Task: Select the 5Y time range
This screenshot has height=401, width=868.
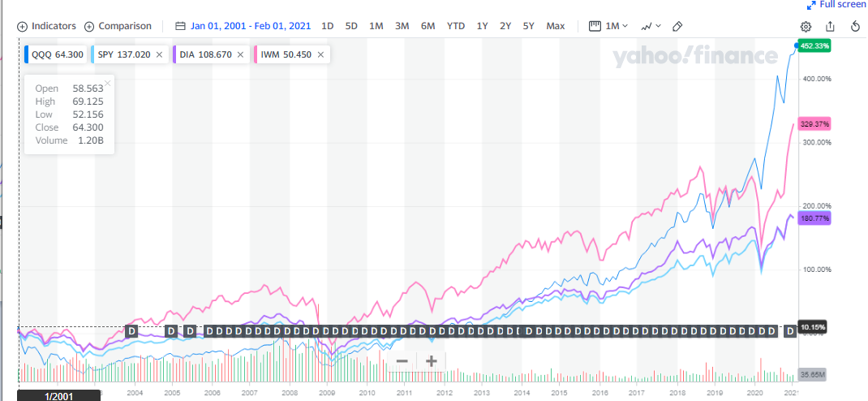Action: click(x=528, y=26)
